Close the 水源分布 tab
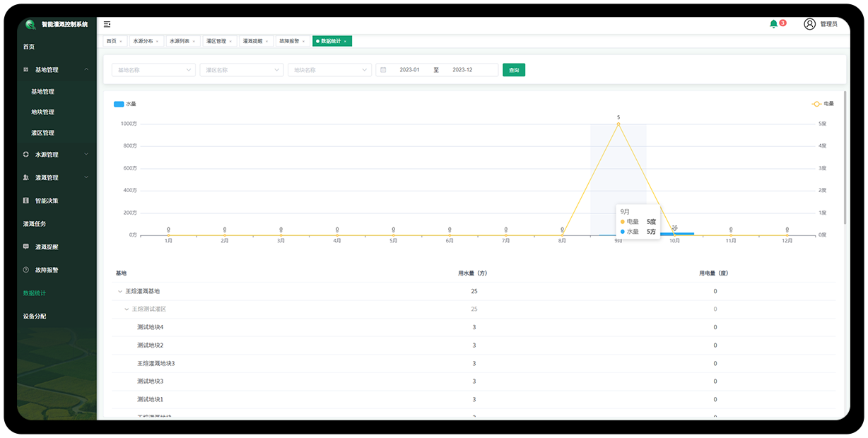 pos(159,42)
